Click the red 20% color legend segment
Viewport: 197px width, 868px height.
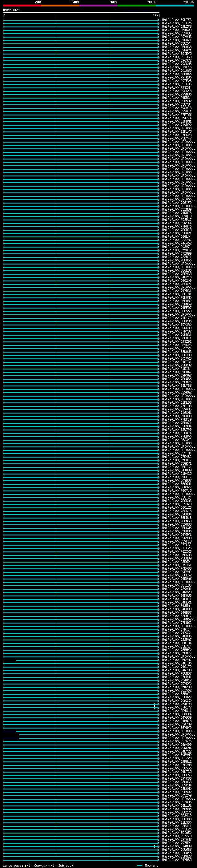pos(22,6)
